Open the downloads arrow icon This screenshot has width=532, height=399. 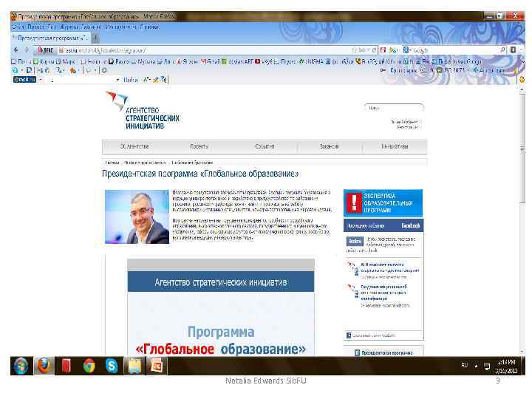pos(513,50)
